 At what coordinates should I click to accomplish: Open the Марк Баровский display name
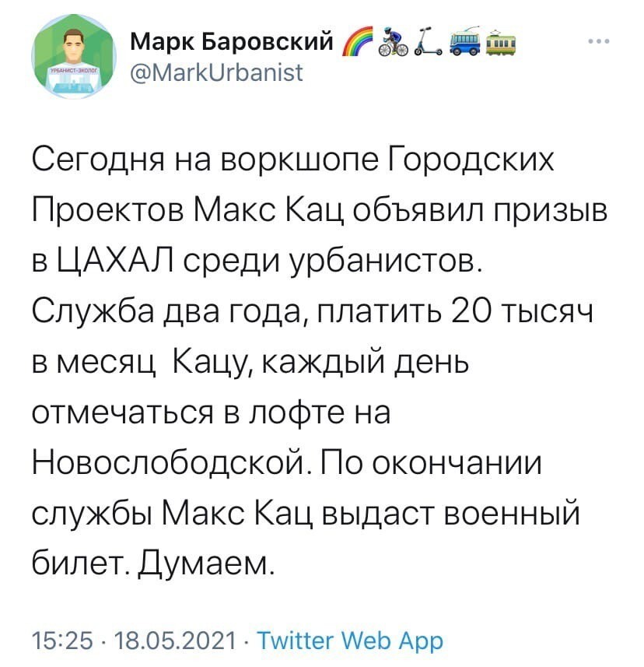pyautogui.click(x=232, y=42)
